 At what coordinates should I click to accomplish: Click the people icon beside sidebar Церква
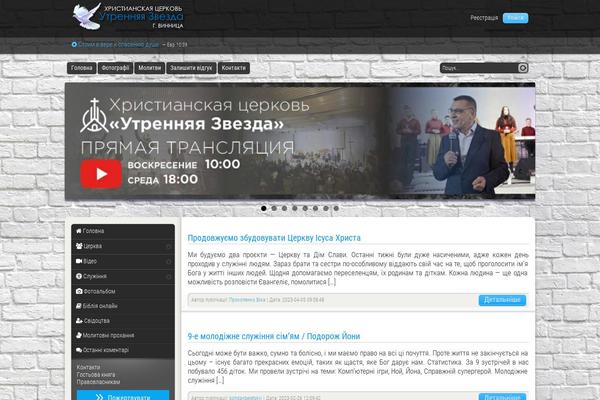point(79,246)
